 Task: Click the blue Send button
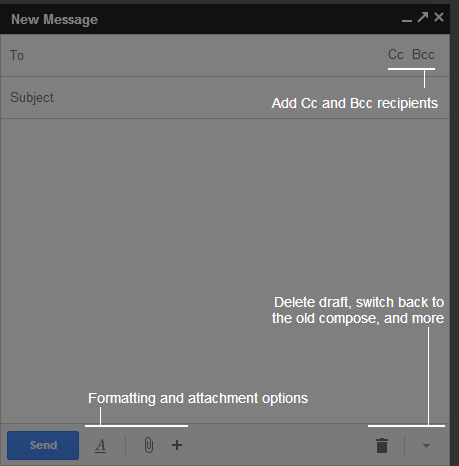(x=43, y=445)
